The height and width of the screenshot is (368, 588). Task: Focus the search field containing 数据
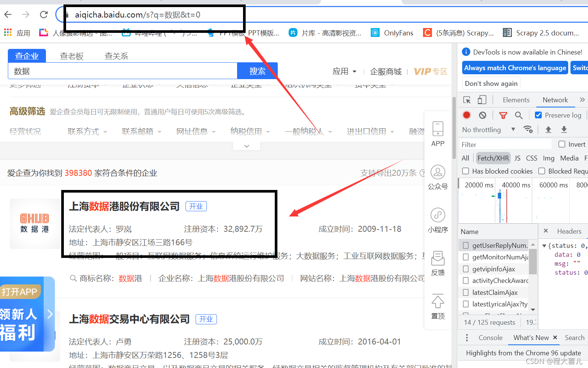tap(122, 71)
